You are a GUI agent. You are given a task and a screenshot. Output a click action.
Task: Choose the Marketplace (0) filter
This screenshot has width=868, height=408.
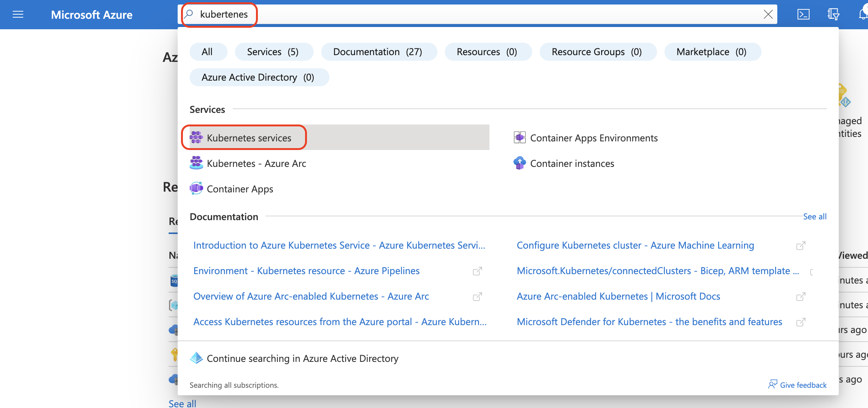click(x=712, y=52)
